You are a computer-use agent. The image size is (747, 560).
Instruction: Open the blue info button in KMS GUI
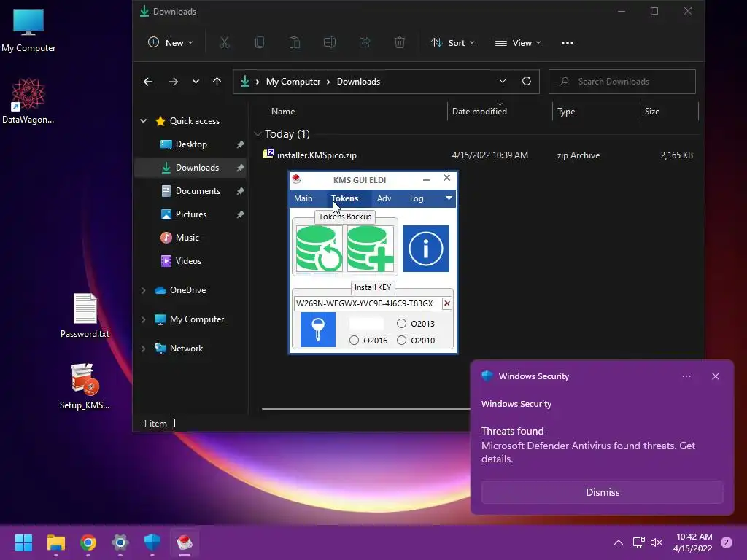[426, 249]
